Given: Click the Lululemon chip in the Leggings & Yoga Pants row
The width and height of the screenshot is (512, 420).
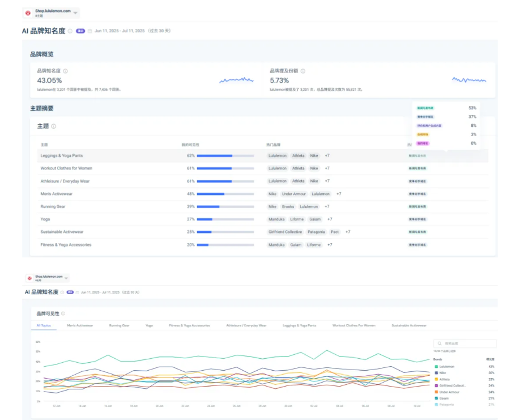Looking at the screenshot, I should coord(278,155).
